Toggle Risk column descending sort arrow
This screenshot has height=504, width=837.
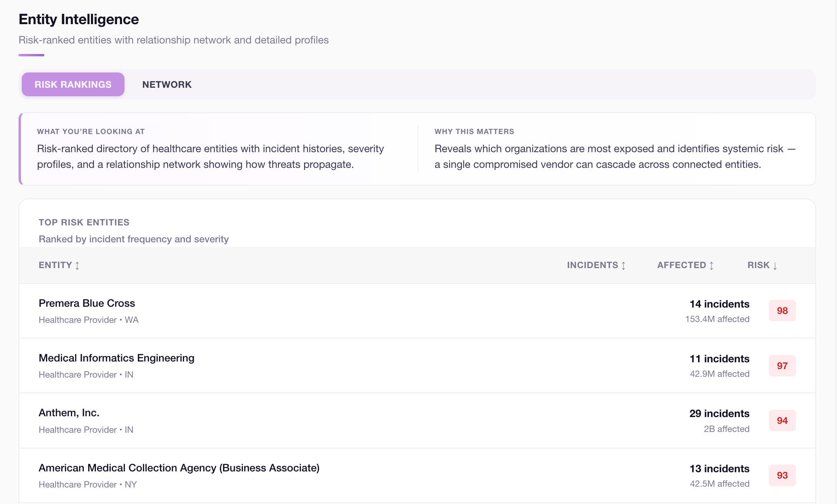coord(775,266)
